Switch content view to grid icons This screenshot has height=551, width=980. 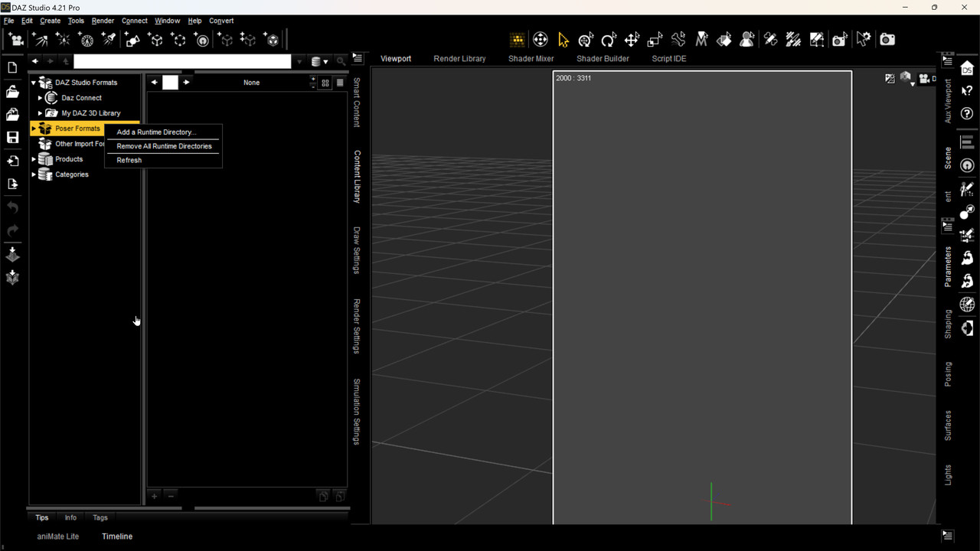tap(325, 83)
